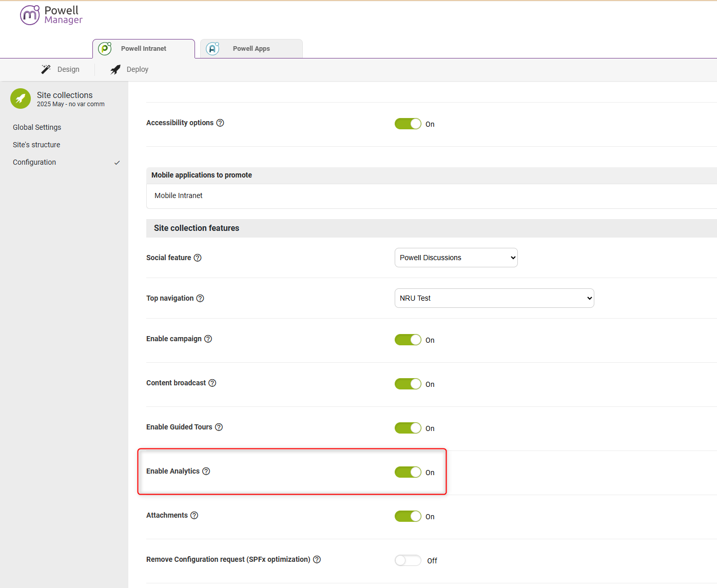Open help for Remove Configuration request
This screenshot has height=588, width=717.
[x=317, y=559]
